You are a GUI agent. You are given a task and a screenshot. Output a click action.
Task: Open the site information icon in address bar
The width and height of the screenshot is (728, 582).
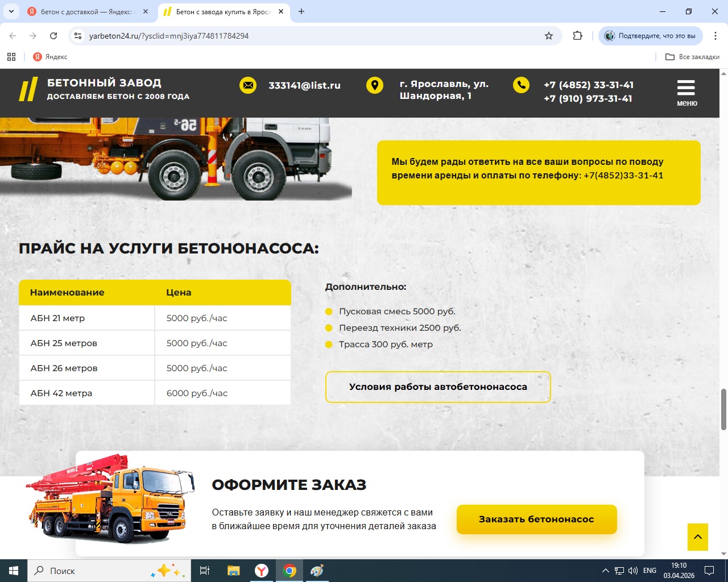[x=78, y=36]
